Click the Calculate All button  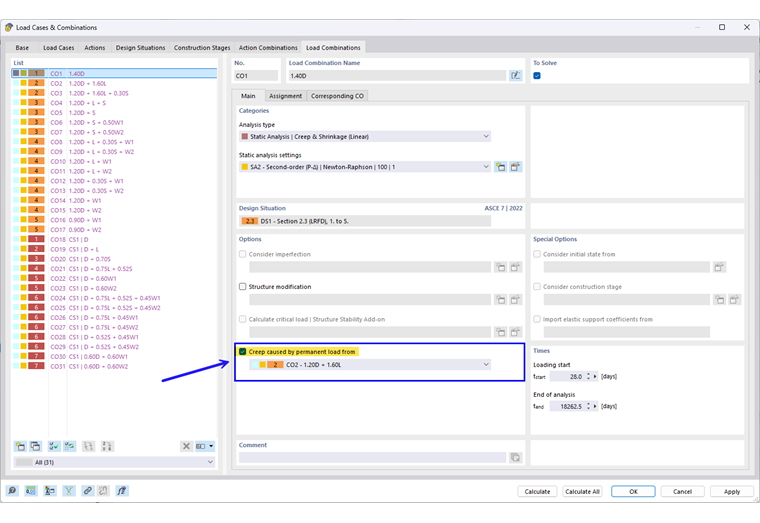[x=582, y=491]
